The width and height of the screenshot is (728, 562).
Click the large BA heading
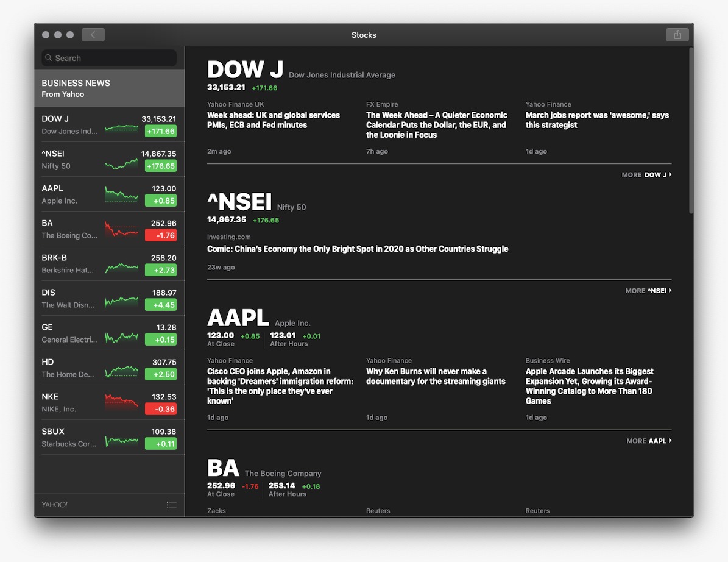click(224, 468)
